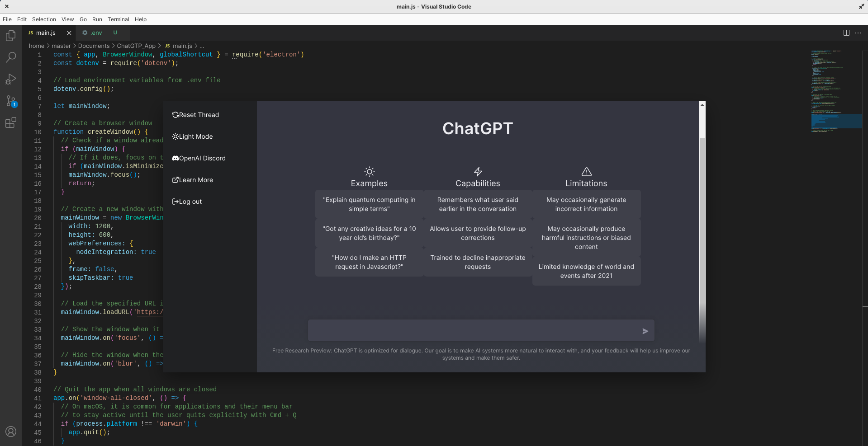This screenshot has height=446, width=868.
Task: Split the editor to the right
Action: coord(846,33)
